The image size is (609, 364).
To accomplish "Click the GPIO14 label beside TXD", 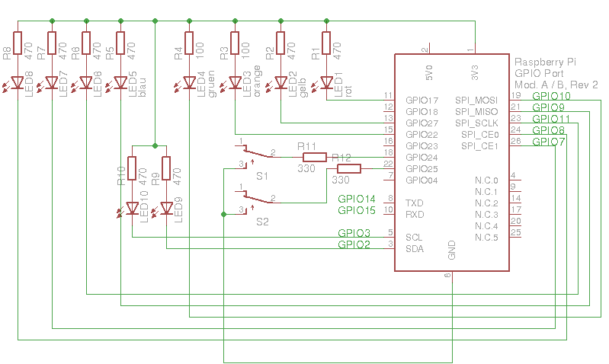I will point(357,200).
